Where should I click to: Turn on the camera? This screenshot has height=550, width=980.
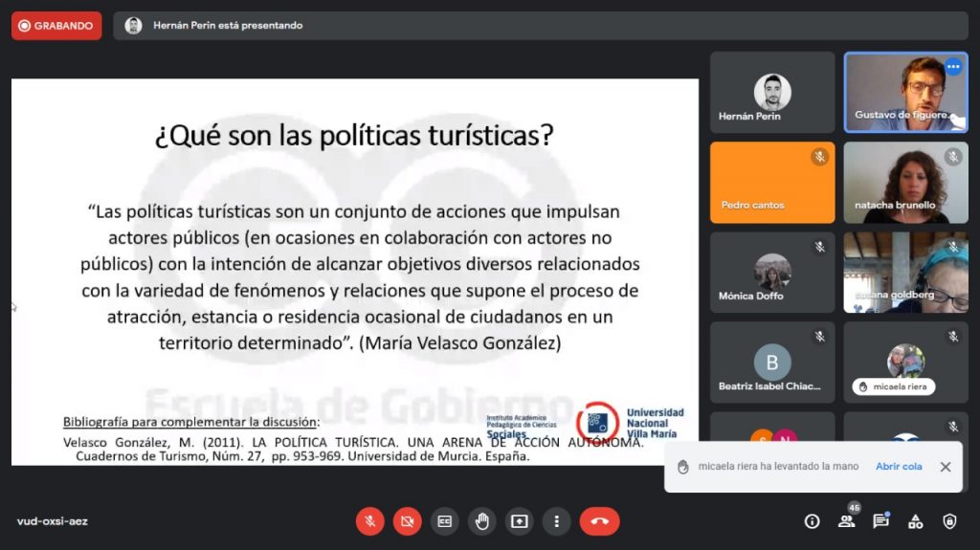click(x=407, y=521)
